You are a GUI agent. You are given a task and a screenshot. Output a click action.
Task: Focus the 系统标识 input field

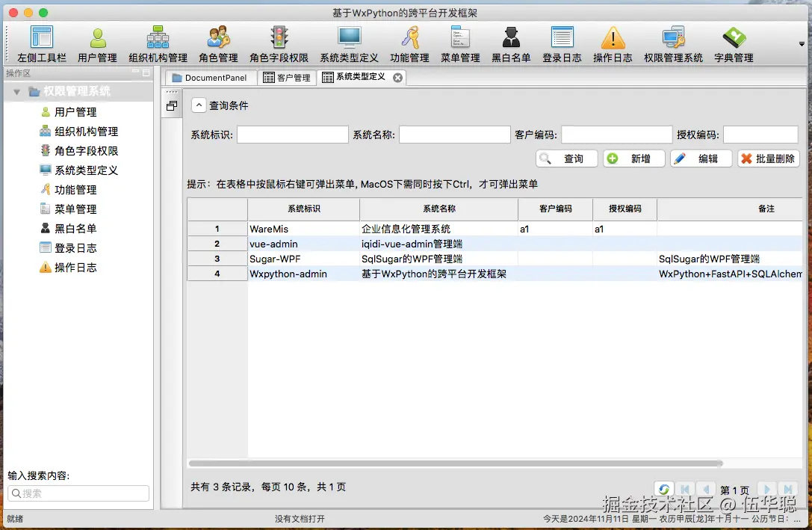tap(293, 135)
